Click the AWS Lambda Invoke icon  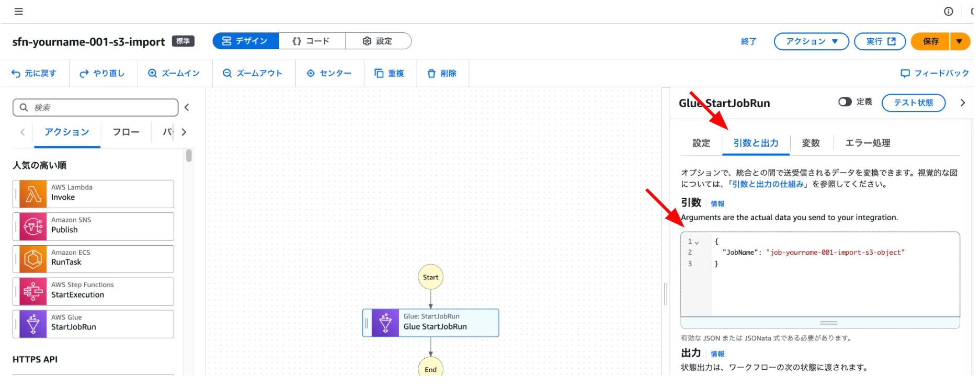pos(33,194)
